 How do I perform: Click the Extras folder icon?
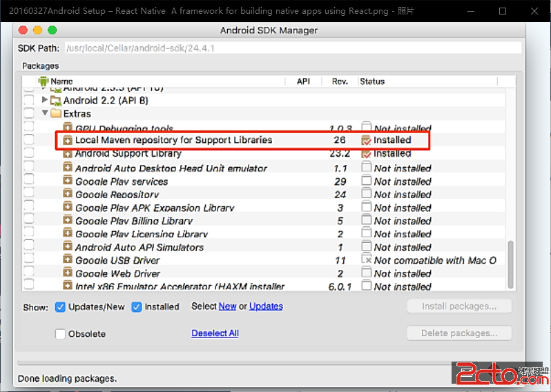click(55, 113)
